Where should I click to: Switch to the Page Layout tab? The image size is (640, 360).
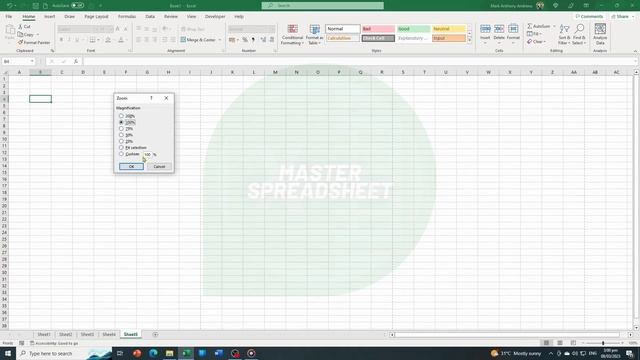[96, 17]
